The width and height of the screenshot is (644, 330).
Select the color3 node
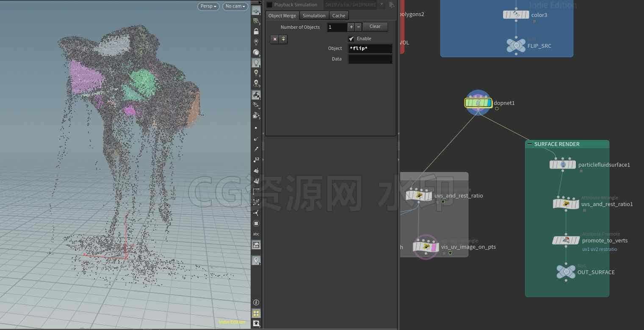pos(516,15)
